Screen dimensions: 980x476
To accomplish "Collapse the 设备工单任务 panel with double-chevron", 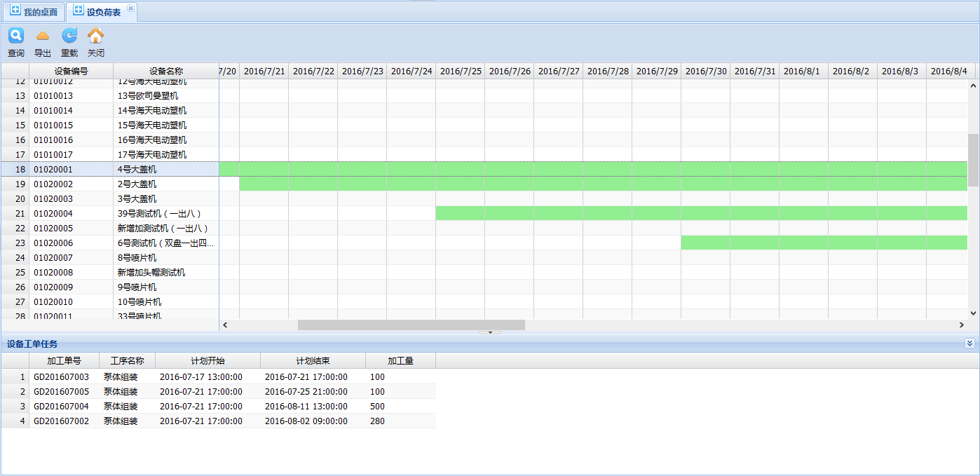I will [969, 344].
